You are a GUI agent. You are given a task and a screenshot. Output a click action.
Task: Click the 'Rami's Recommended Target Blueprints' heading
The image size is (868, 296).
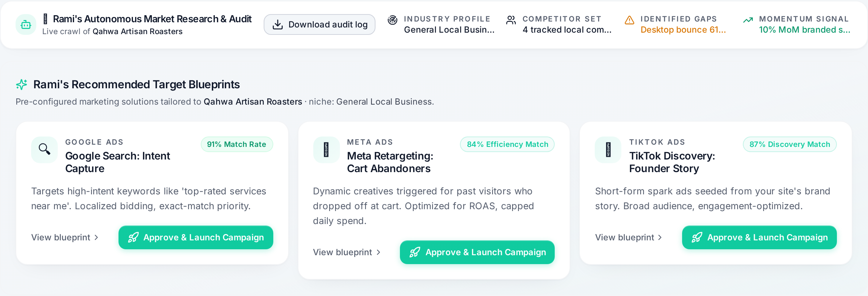(x=137, y=85)
